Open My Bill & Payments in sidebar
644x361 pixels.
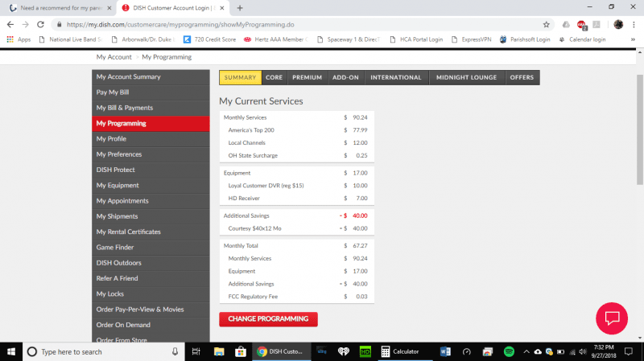pos(151,108)
